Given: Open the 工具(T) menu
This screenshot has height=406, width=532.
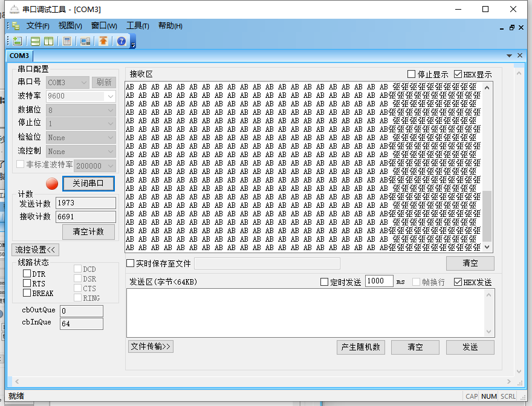Looking at the screenshot, I should (x=137, y=25).
